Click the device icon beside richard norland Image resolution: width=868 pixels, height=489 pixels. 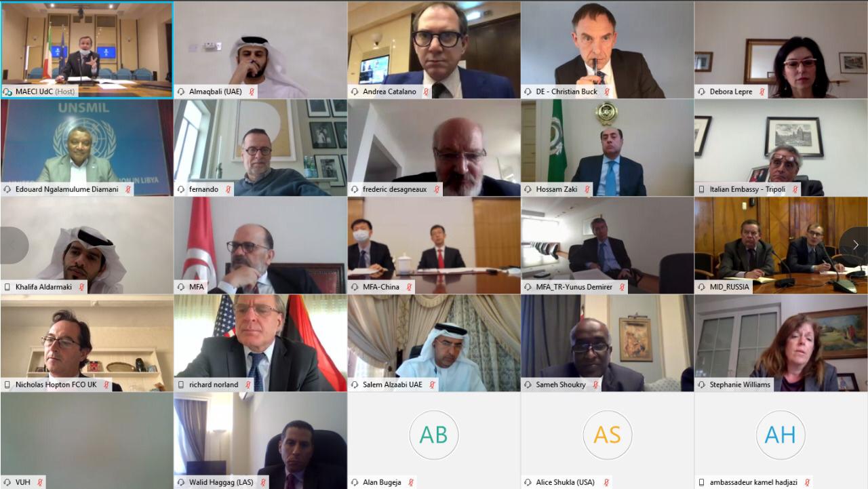[x=181, y=385]
